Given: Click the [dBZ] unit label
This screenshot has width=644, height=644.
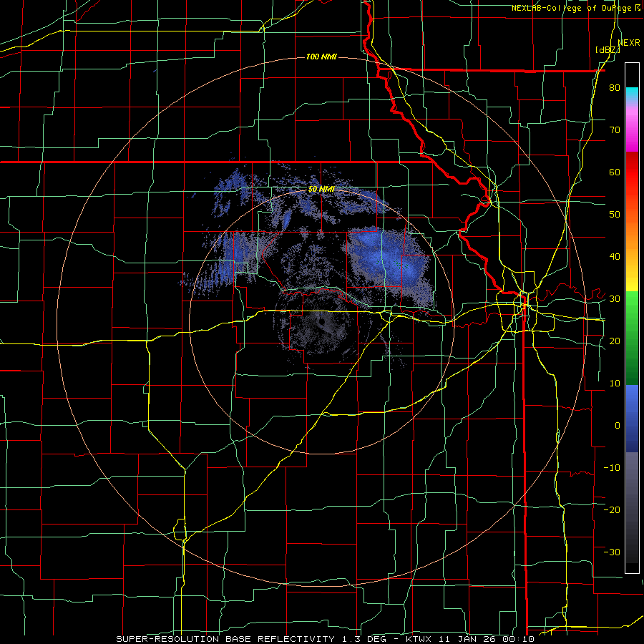Looking at the screenshot, I should [x=608, y=50].
